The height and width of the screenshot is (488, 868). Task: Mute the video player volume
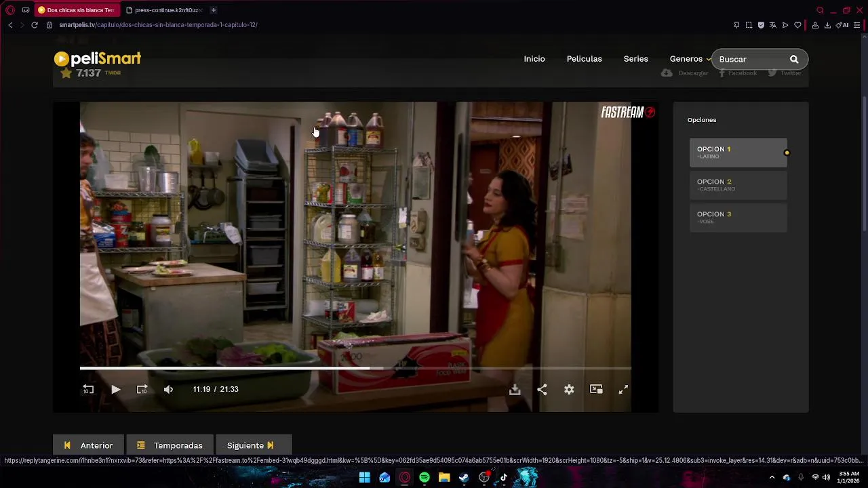pyautogui.click(x=168, y=389)
